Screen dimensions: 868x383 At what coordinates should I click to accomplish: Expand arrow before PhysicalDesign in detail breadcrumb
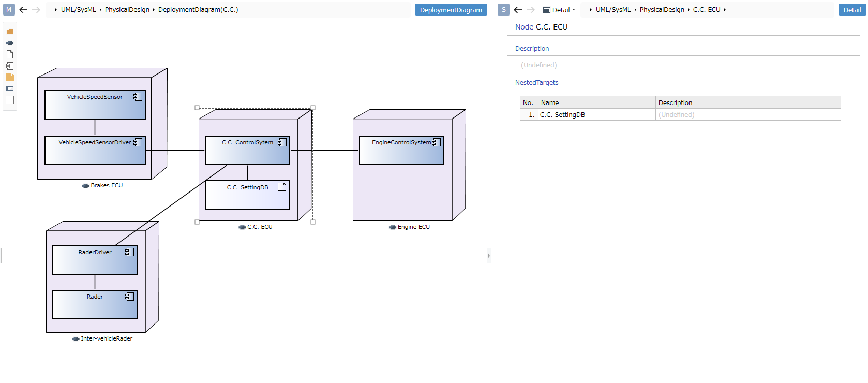(635, 10)
